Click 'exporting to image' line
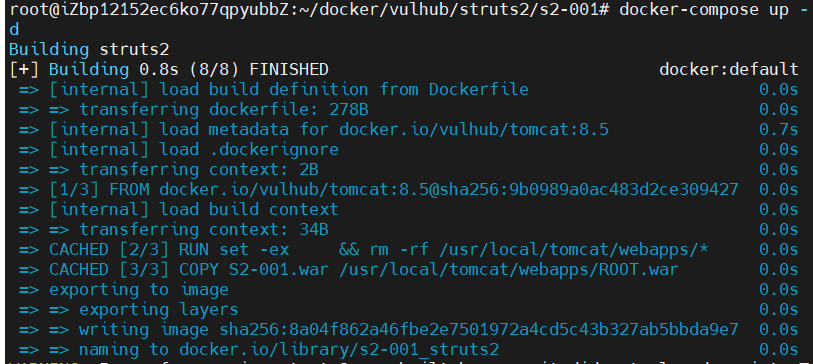The height and width of the screenshot is (364, 813). pos(139,290)
